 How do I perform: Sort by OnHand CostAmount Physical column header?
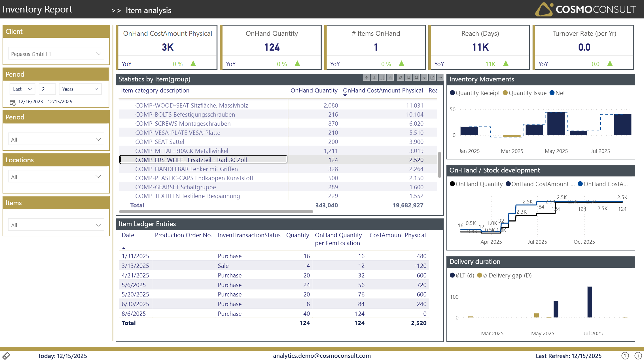(383, 90)
